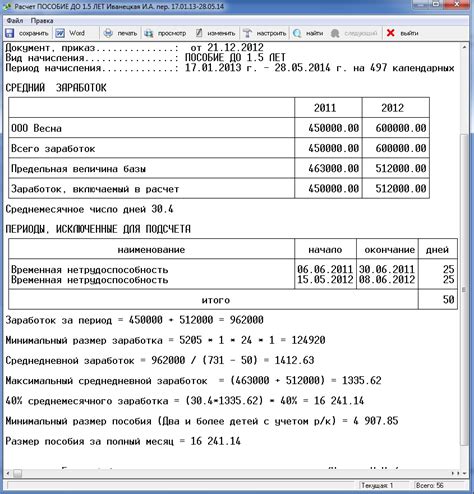
Task: Click the 15.05.2012 start date
Action: (325, 279)
